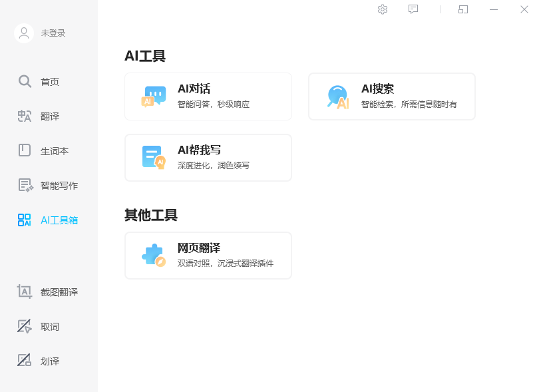Click the 取词 cursor icon
Viewport: 539px width, 392px height.
[x=25, y=326]
